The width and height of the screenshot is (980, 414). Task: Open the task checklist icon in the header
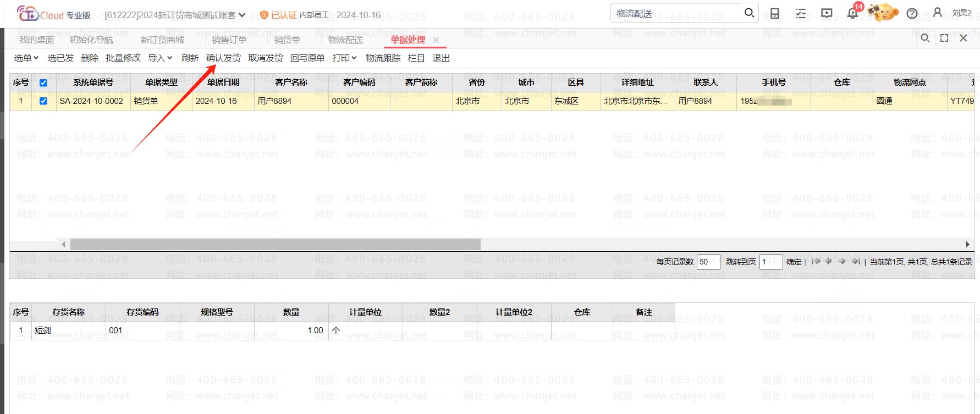pyautogui.click(x=801, y=14)
